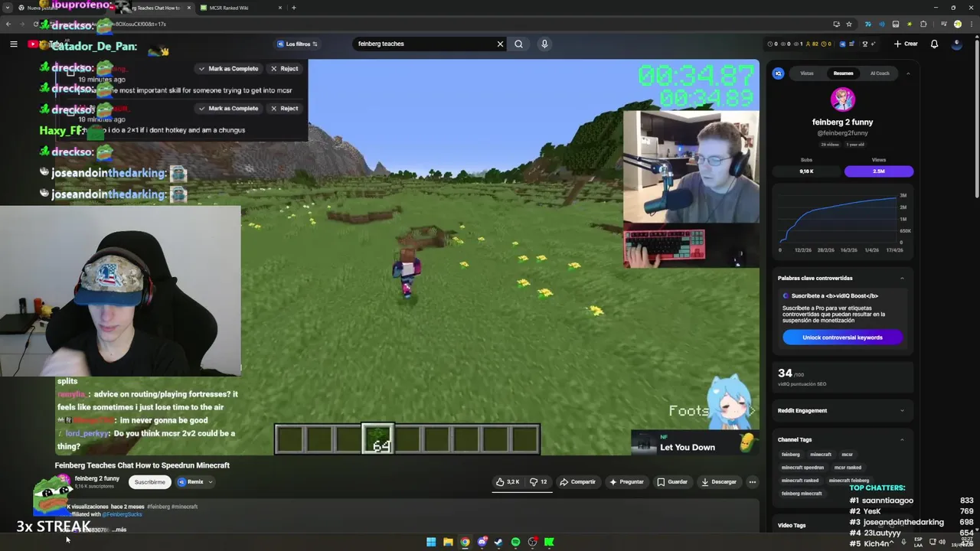This screenshot has height=551, width=980.
Task: Collapse the vidIQ panel with top chevron
Action: (x=907, y=73)
